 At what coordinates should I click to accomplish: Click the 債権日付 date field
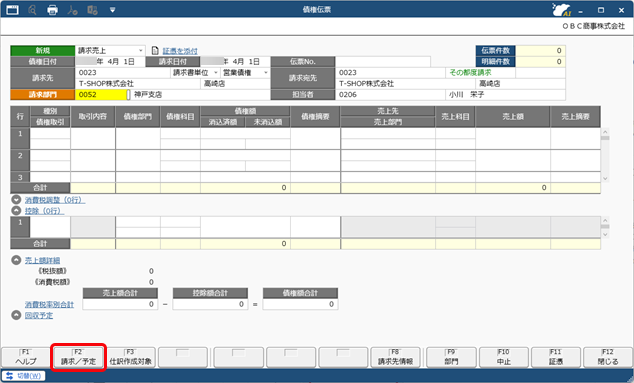tap(110, 61)
